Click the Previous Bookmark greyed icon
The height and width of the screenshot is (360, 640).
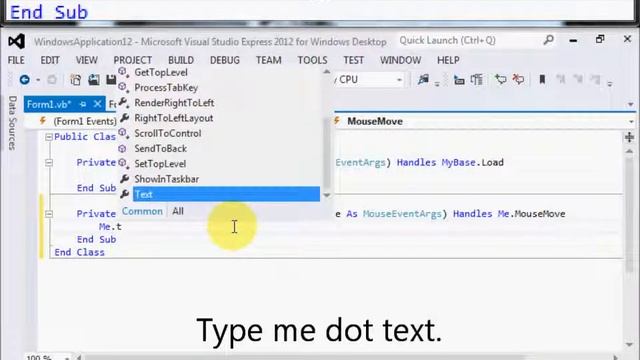561,80
